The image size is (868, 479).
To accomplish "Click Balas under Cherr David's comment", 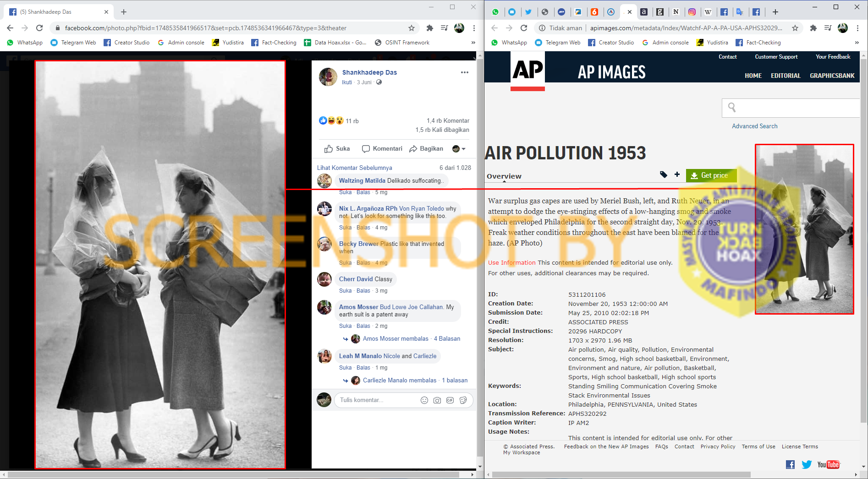I will point(363,291).
